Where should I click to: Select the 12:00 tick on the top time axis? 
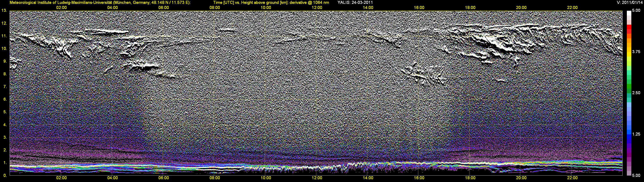tap(317, 8)
